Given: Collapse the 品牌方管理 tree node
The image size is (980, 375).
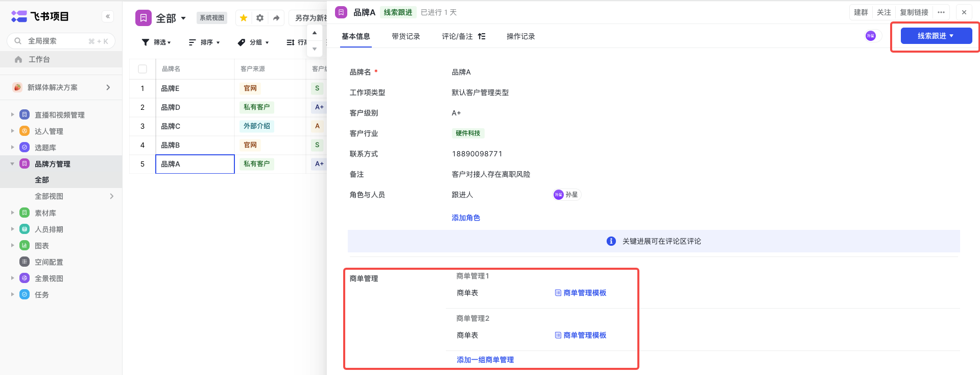Looking at the screenshot, I should click(12, 163).
